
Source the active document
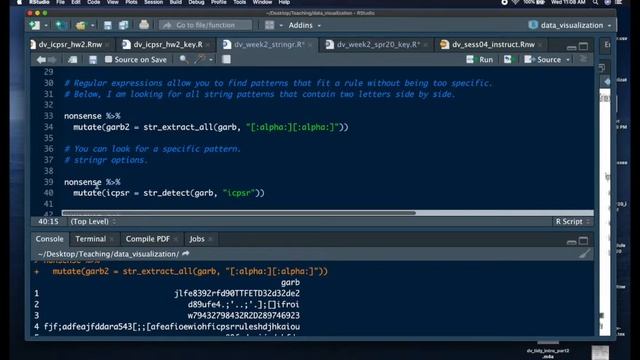(x=543, y=60)
